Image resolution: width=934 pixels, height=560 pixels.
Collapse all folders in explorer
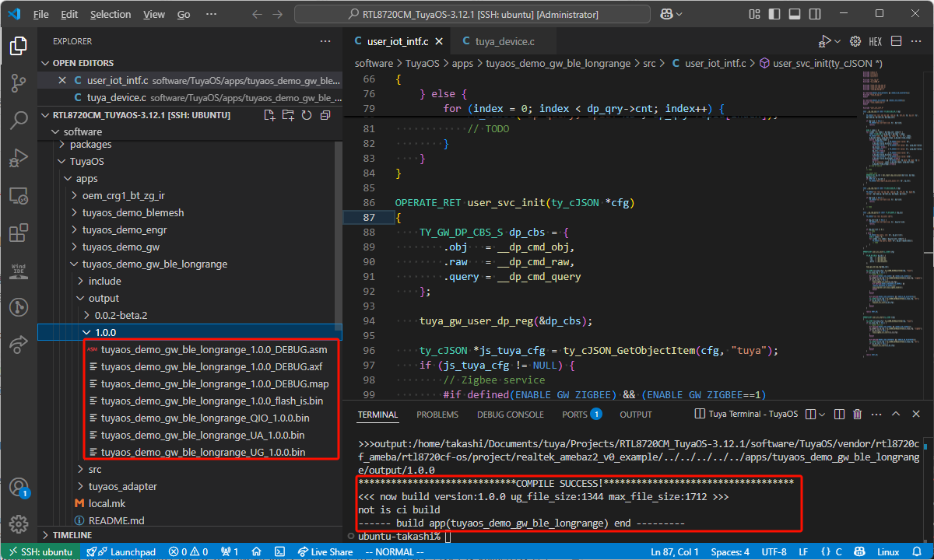325,115
